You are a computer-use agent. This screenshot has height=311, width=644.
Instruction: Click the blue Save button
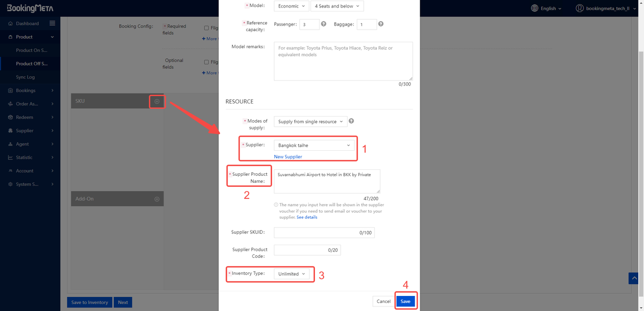tap(405, 301)
